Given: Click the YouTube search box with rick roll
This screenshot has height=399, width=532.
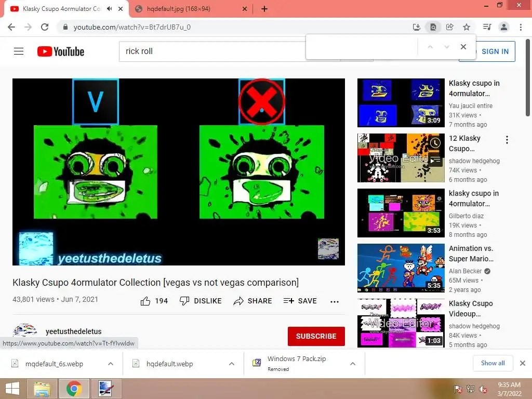Looking at the screenshot, I should (x=212, y=51).
